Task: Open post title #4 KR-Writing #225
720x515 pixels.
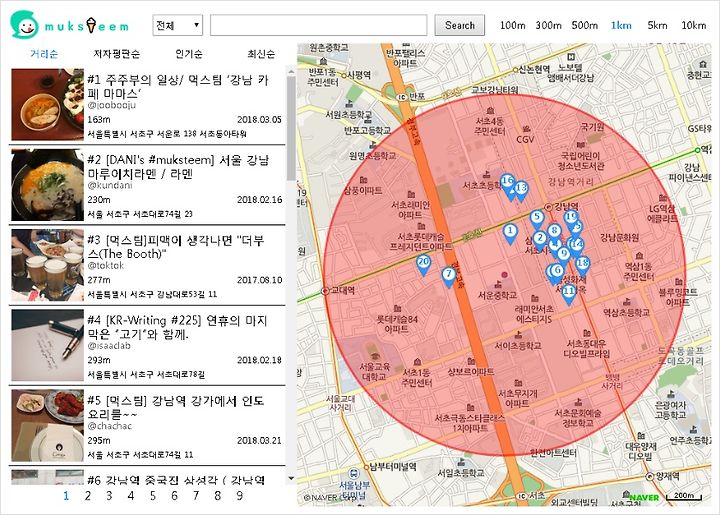Action: (177, 327)
